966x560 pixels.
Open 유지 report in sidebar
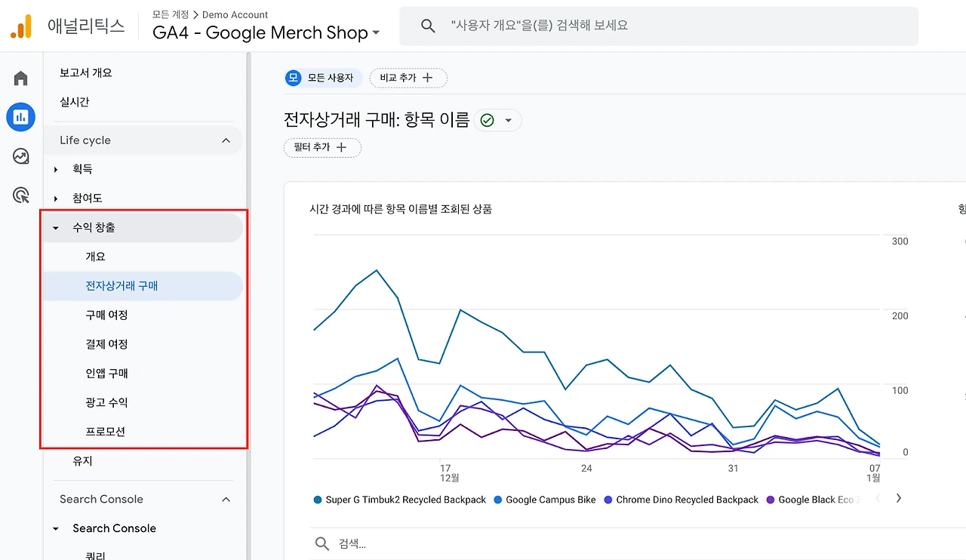pos(82,460)
